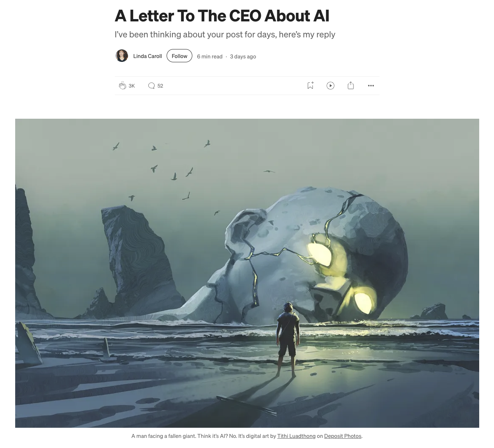494x448 pixels.
Task: Open Linda Caroll's author profile name
Action: tap(148, 56)
